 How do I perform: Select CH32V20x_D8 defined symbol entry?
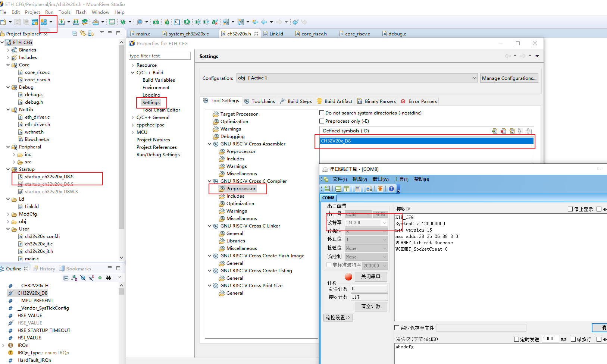427,141
